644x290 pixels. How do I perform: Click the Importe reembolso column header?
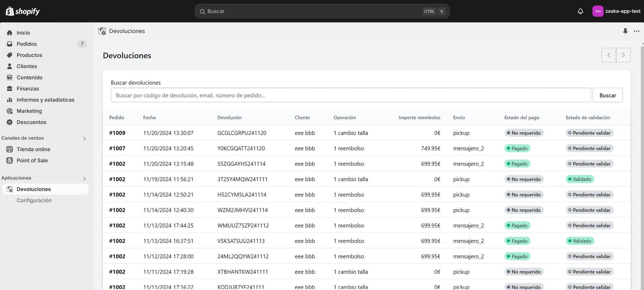tap(419, 117)
